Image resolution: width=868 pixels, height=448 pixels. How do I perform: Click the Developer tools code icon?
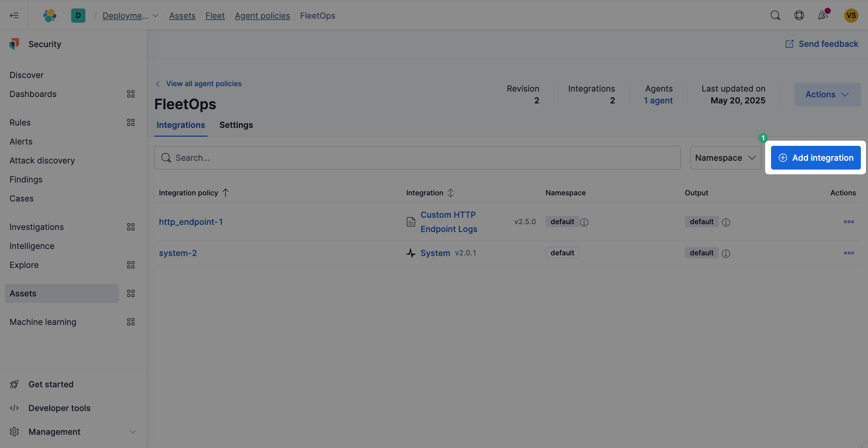14,408
